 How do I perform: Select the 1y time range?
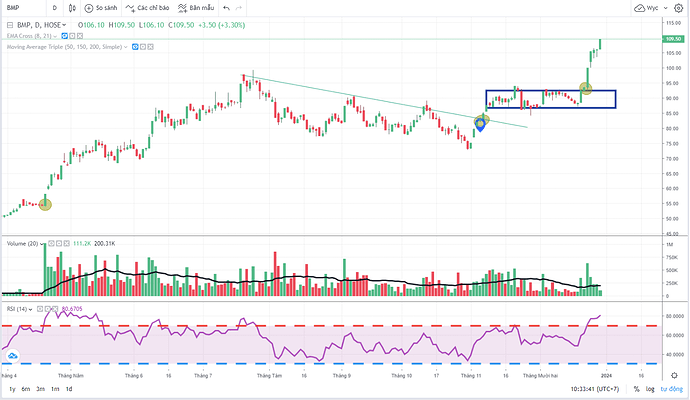click(x=12, y=389)
